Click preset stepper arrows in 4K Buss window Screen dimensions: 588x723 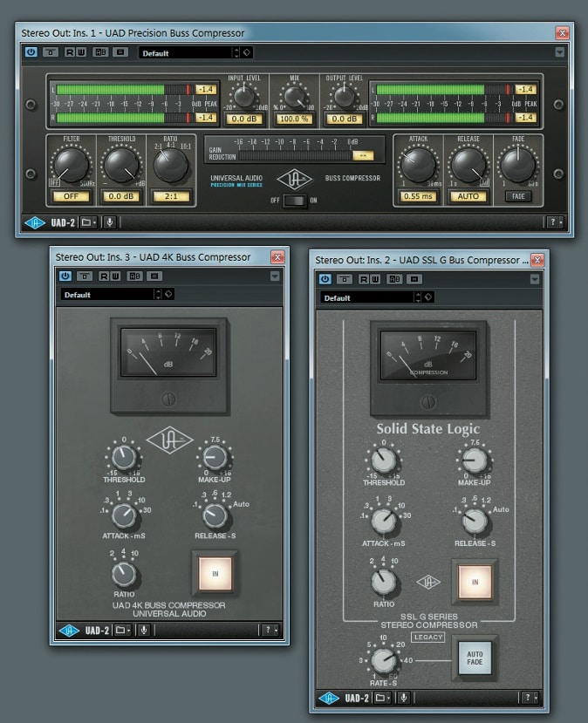158,294
